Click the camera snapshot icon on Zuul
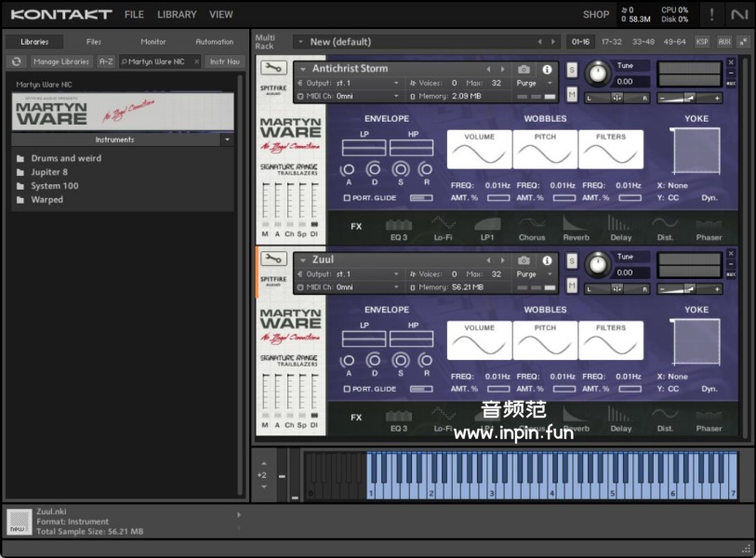Screen dimensions: 756x558 point(524,260)
